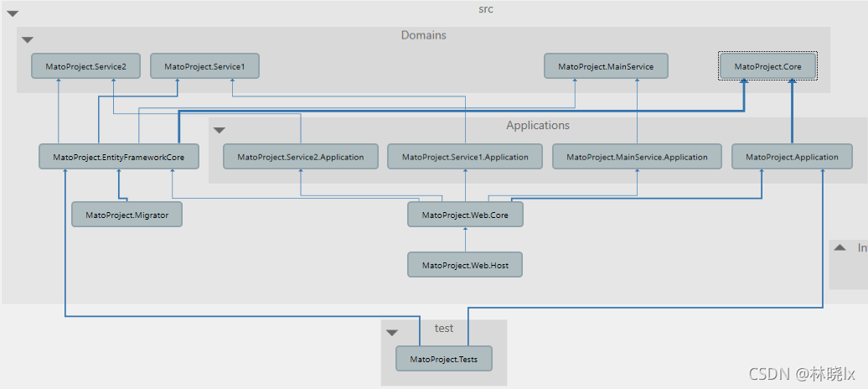
Task: Collapse the src group chevron
Action: point(13,14)
